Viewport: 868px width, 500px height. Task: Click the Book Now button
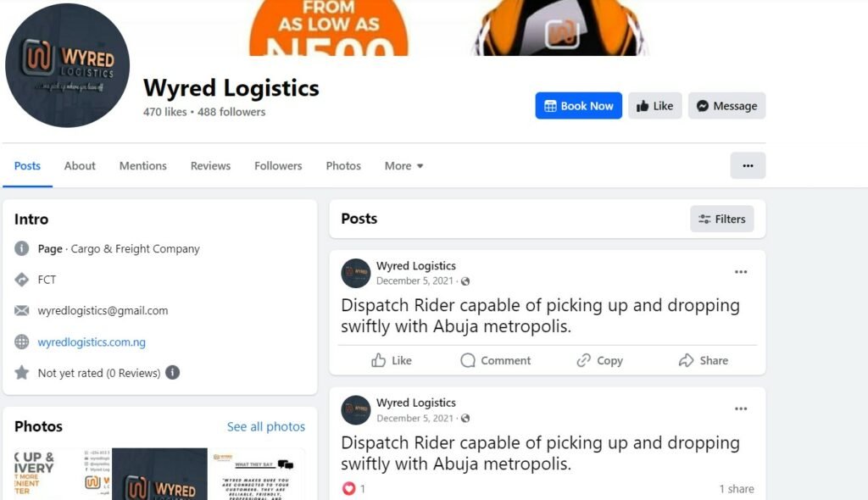578,106
